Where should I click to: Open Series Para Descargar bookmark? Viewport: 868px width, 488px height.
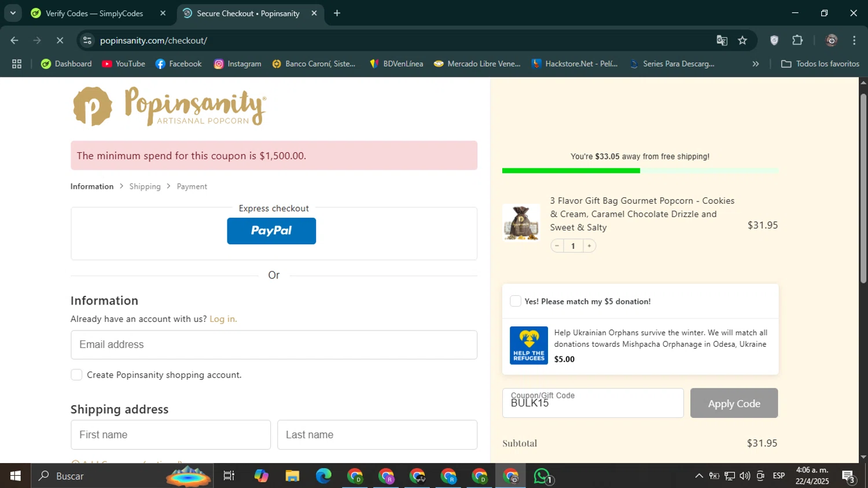(x=672, y=64)
